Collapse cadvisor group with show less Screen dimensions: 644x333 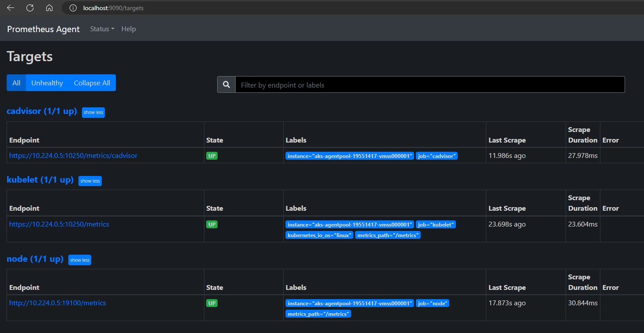93,112
